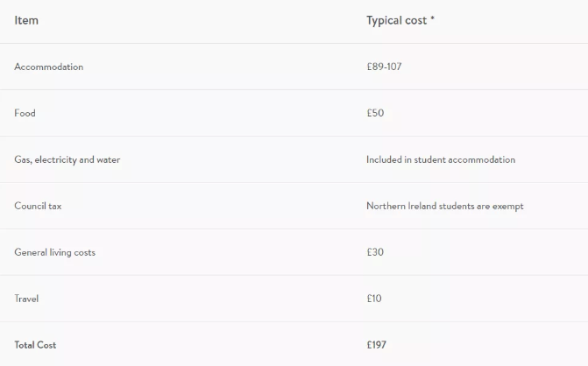Select the Accommodation row label
Image resolution: width=588 pixels, height=366 pixels.
pyautogui.click(x=49, y=67)
